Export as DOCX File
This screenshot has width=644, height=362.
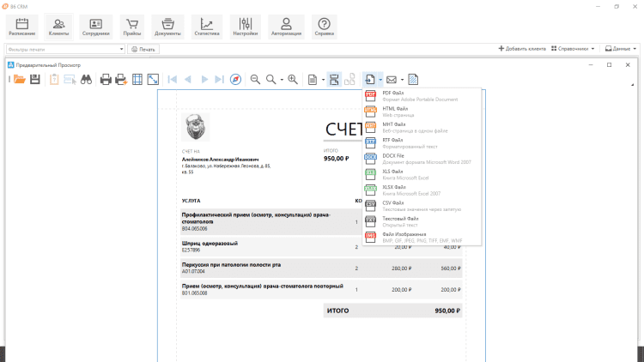(422, 159)
